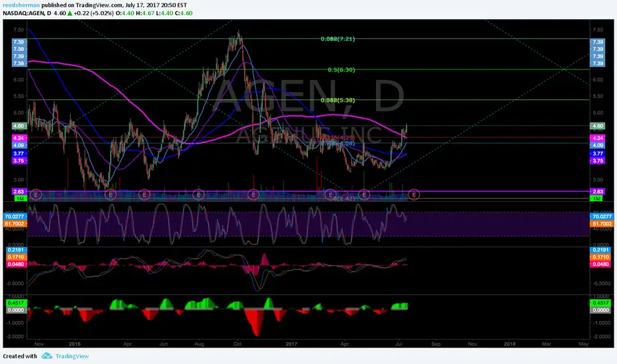Click the Mar label on the time axis
The width and height of the screenshot is (617, 364).
[546, 344]
